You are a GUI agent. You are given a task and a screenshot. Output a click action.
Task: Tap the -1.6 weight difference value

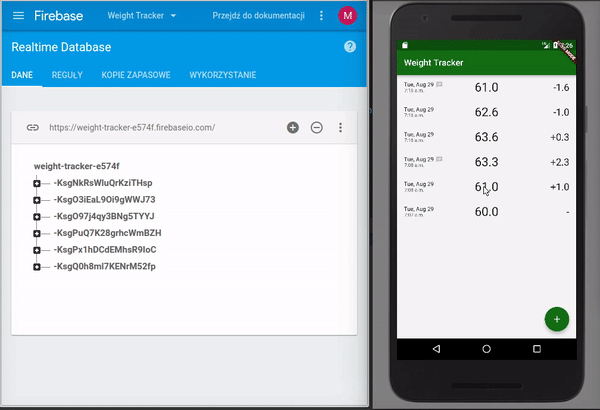(x=561, y=88)
